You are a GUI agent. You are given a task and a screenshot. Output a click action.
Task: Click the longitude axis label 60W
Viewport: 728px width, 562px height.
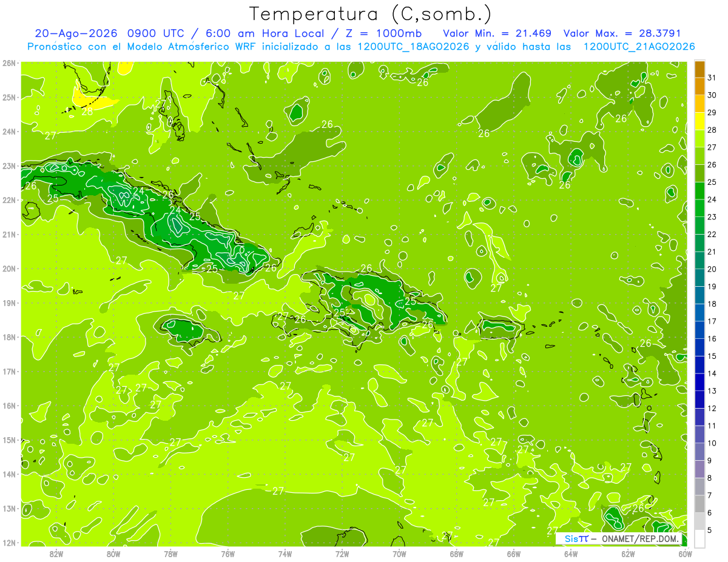(x=686, y=554)
